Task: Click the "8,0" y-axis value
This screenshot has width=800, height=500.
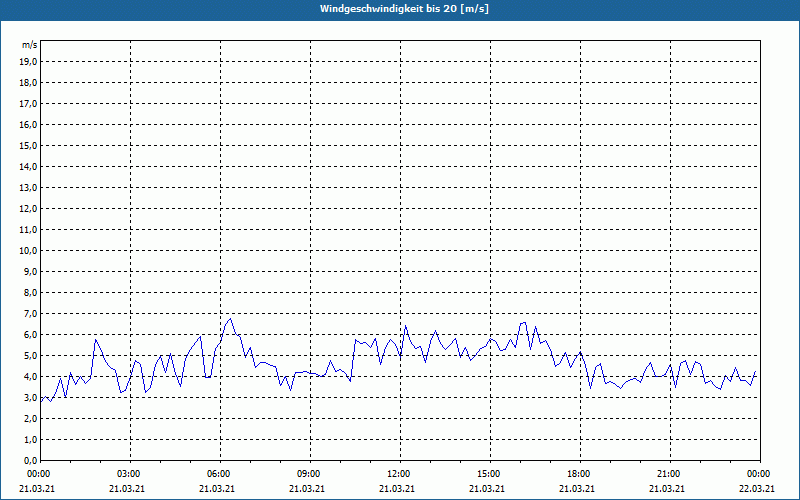Action: 30,292
